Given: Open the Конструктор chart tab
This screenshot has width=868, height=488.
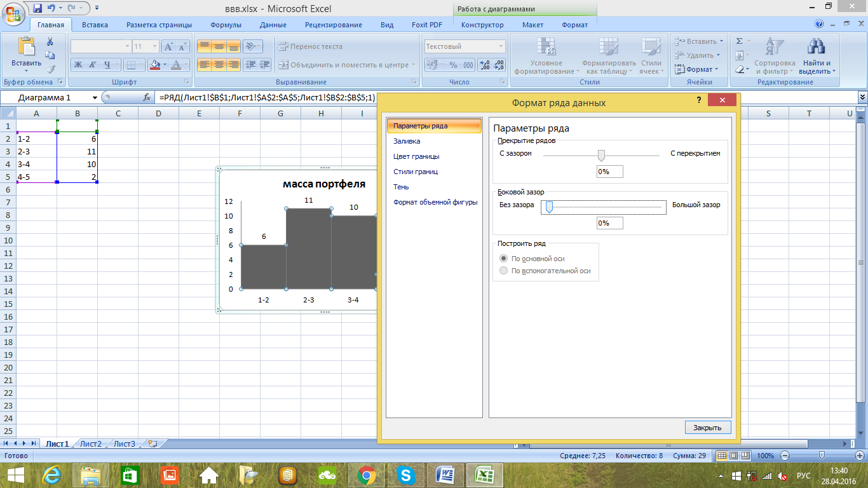Looking at the screenshot, I should (x=482, y=25).
